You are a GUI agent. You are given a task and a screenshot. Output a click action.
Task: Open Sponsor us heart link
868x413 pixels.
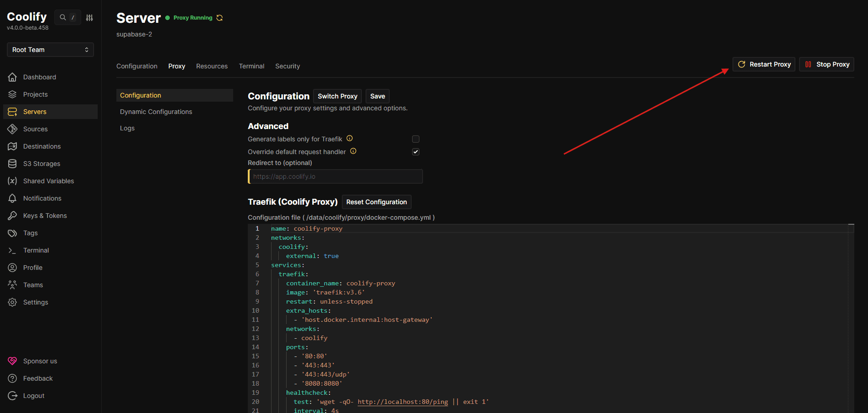[40, 361]
